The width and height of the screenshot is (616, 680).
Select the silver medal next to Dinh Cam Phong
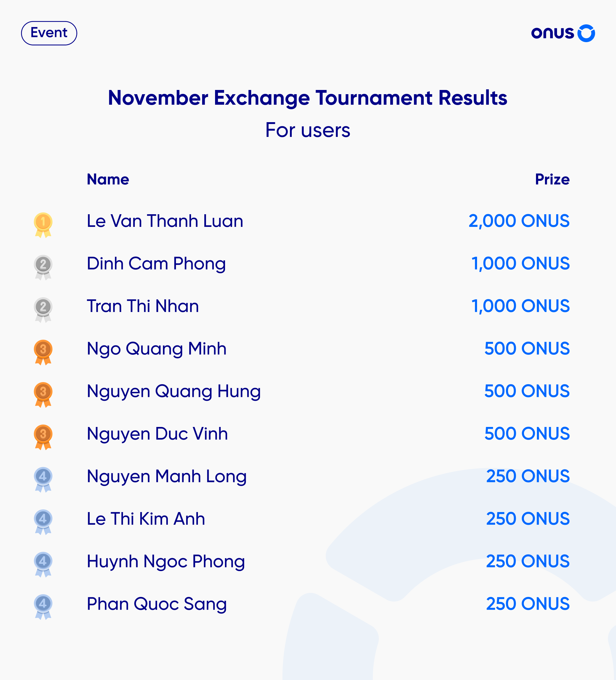43,267
